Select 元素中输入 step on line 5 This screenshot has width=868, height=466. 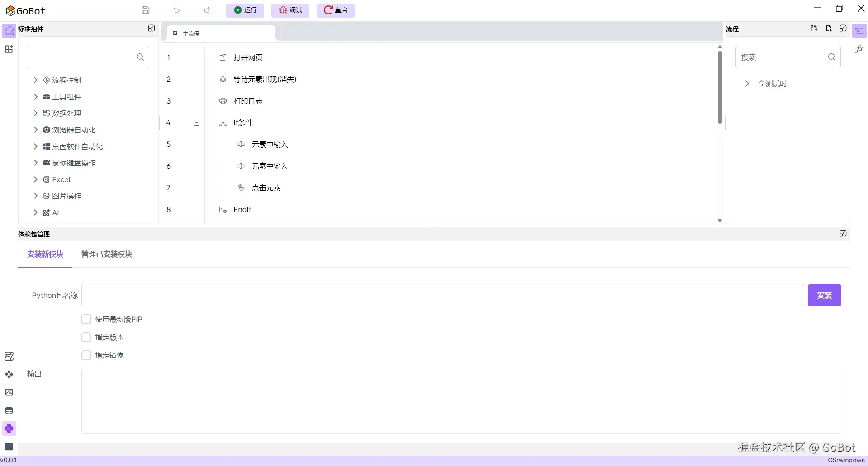(x=270, y=144)
